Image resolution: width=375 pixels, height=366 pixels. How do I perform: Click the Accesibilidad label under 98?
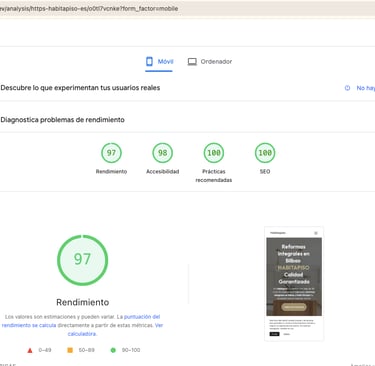click(x=163, y=172)
